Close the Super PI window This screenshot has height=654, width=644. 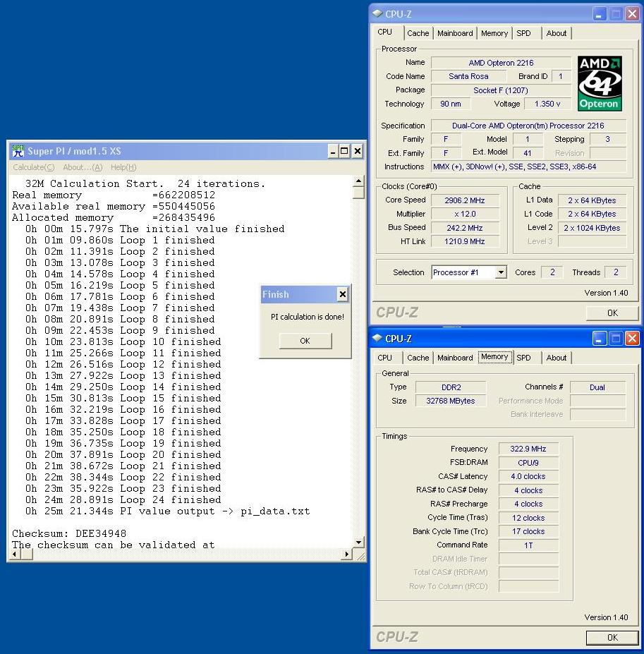[x=358, y=151]
